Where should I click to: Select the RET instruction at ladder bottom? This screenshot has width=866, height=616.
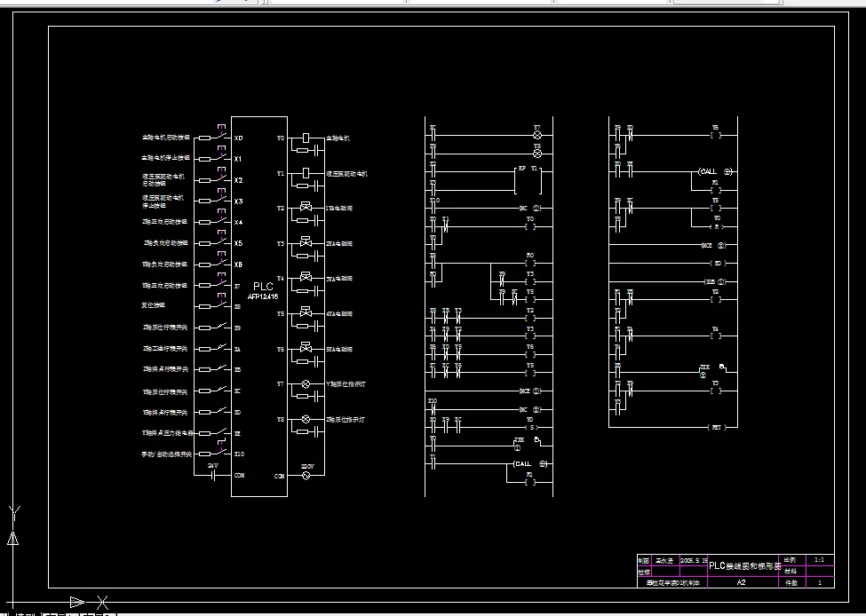click(716, 427)
